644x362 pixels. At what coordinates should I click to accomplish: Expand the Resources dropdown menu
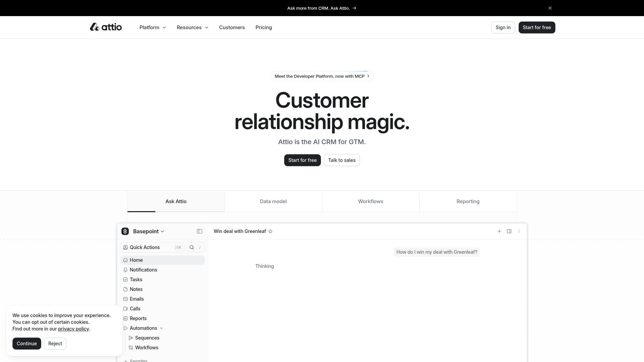click(192, 27)
